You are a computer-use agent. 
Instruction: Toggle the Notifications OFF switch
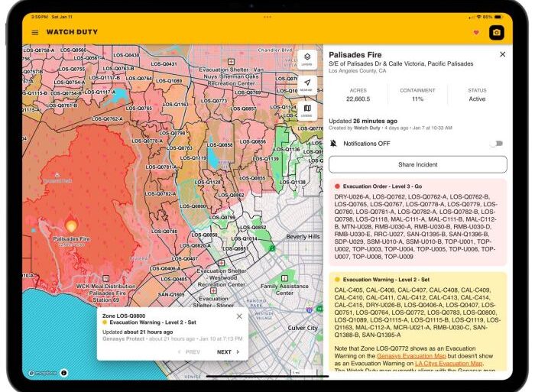point(497,144)
